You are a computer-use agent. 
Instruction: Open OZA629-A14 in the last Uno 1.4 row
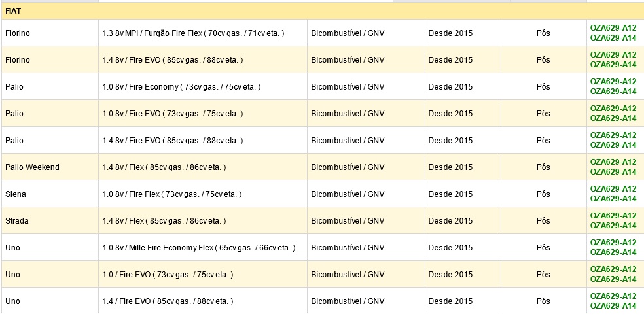coord(613,306)
